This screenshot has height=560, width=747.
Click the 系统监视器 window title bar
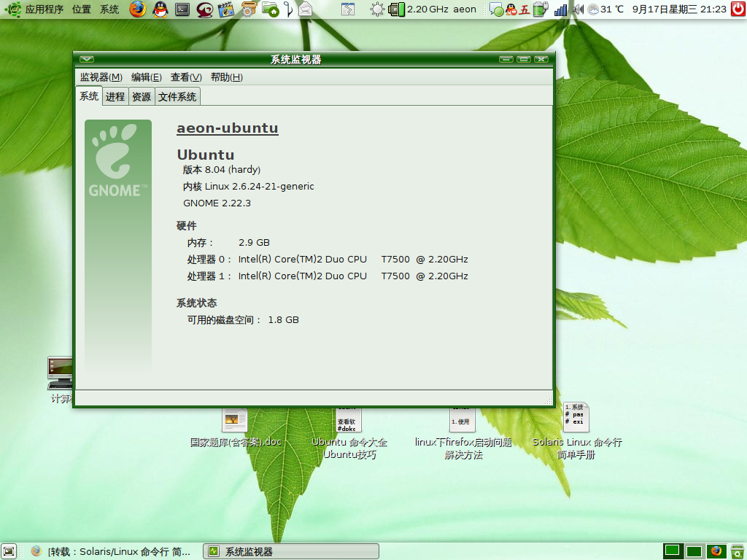click(x=296, y=60)
